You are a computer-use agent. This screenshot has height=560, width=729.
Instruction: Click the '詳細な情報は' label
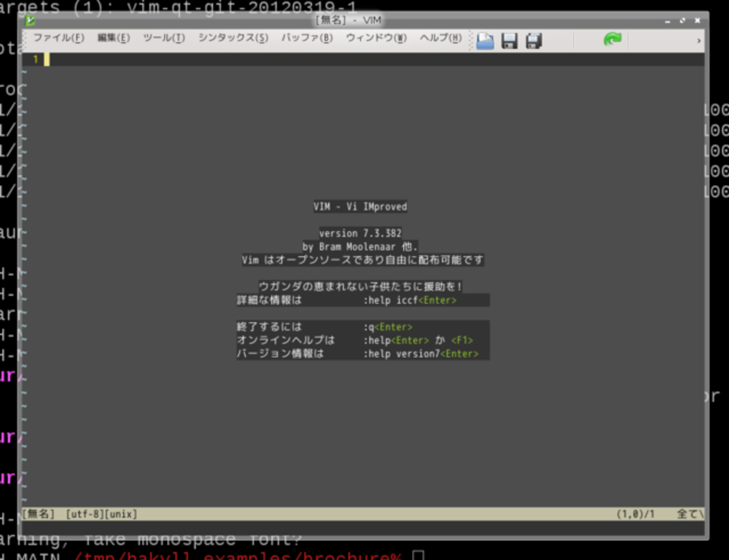click(x=269, y=300)
